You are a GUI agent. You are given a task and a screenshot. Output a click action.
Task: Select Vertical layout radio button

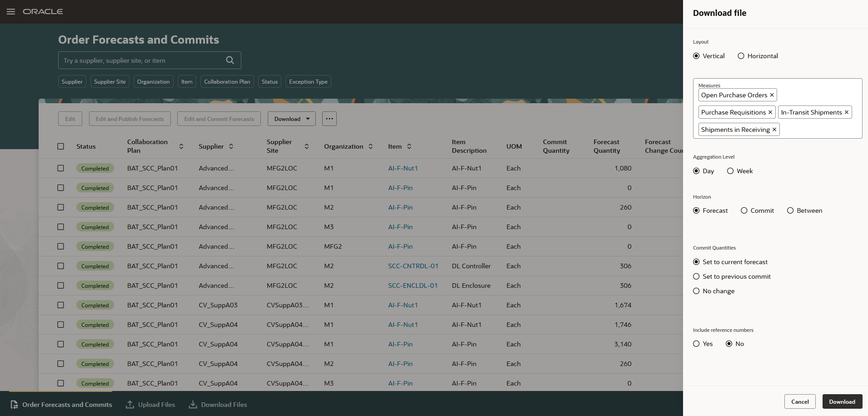pos(696,56)
